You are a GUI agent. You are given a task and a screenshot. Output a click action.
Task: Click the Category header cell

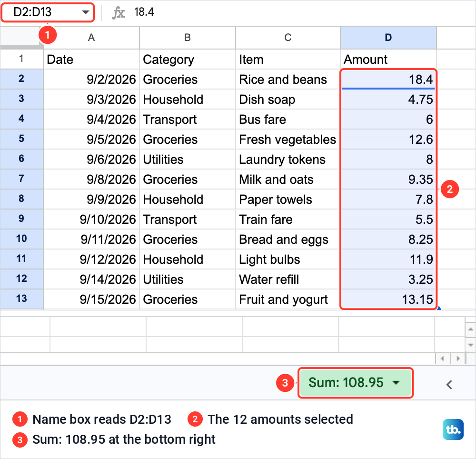point(188,59)
